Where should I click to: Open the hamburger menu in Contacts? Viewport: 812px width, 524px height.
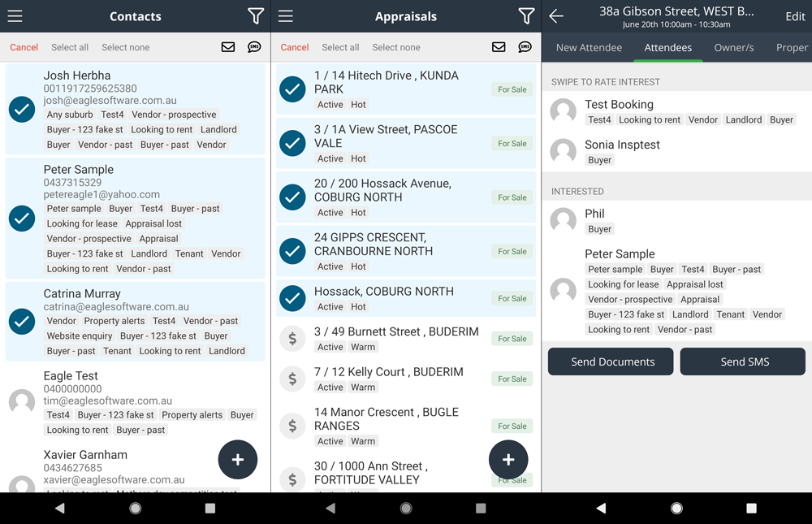coord(15,16)
